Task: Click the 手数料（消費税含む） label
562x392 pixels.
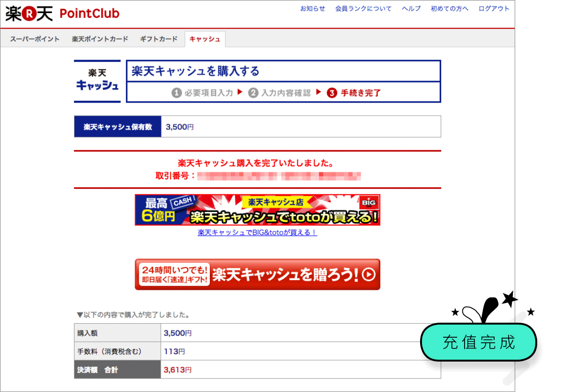Action: pos(118,351)
